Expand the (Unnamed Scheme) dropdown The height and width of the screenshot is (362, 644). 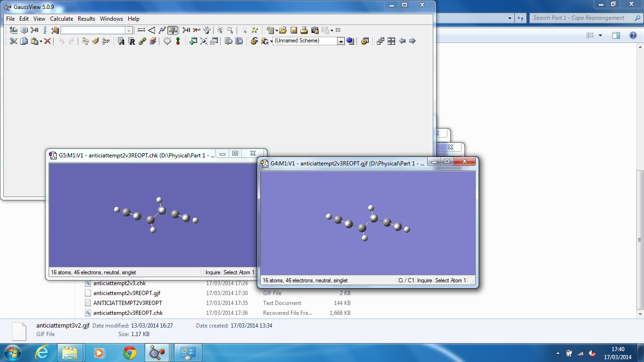click(x=341, y=41)
